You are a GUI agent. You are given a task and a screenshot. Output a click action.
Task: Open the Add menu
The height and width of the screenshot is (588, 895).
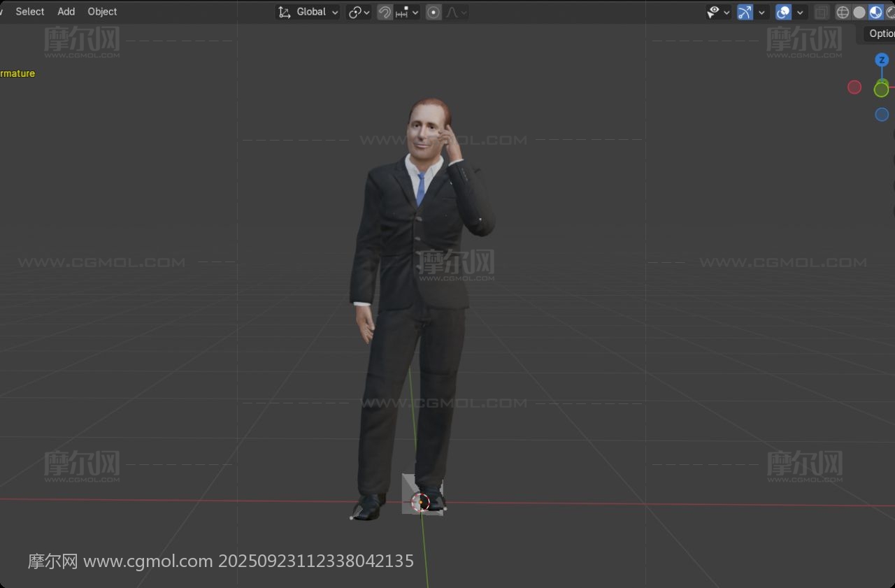(66, 11)
